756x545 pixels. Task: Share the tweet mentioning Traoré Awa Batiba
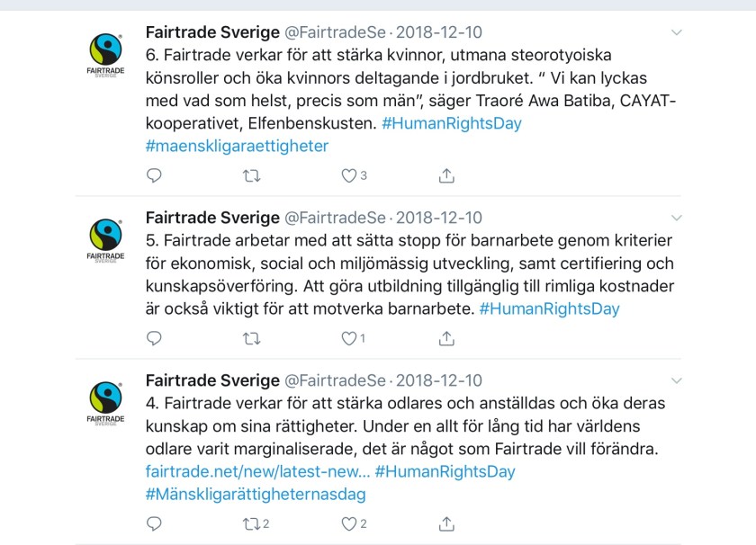pos(446,175)
